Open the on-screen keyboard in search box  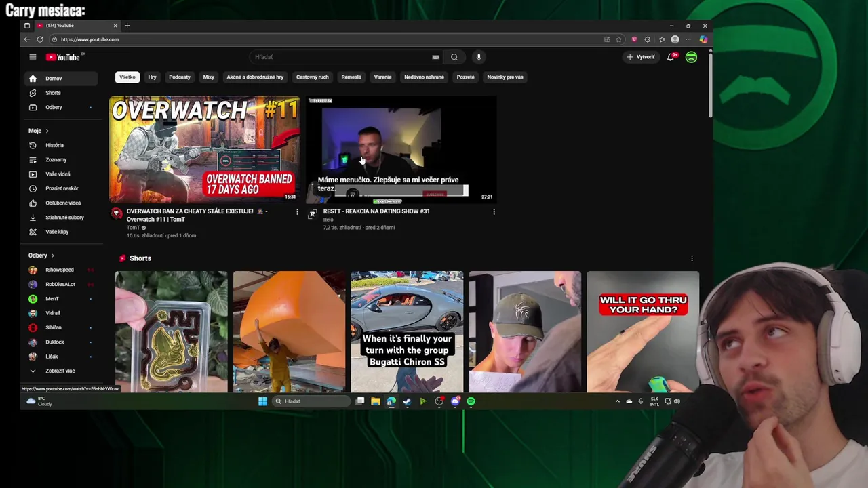click(435, 57)
